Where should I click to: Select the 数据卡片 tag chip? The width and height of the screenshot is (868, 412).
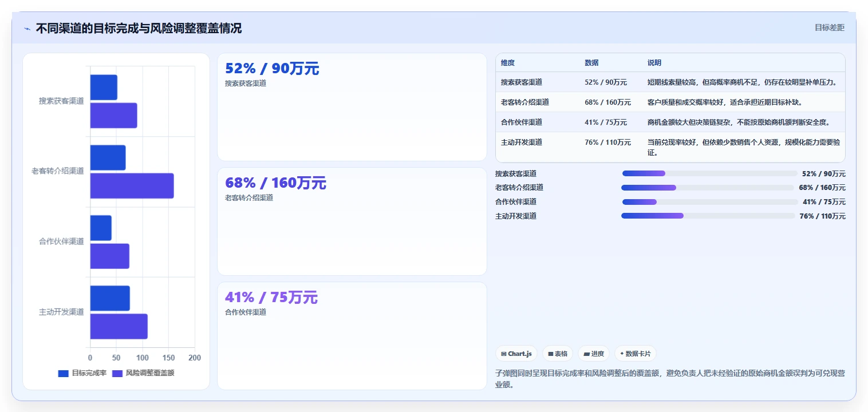coord(636,354)
